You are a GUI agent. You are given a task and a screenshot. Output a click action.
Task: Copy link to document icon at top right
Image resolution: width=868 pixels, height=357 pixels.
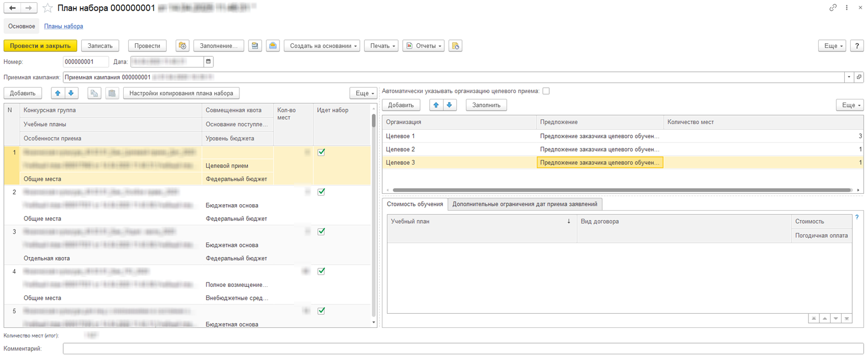[833, 8]
